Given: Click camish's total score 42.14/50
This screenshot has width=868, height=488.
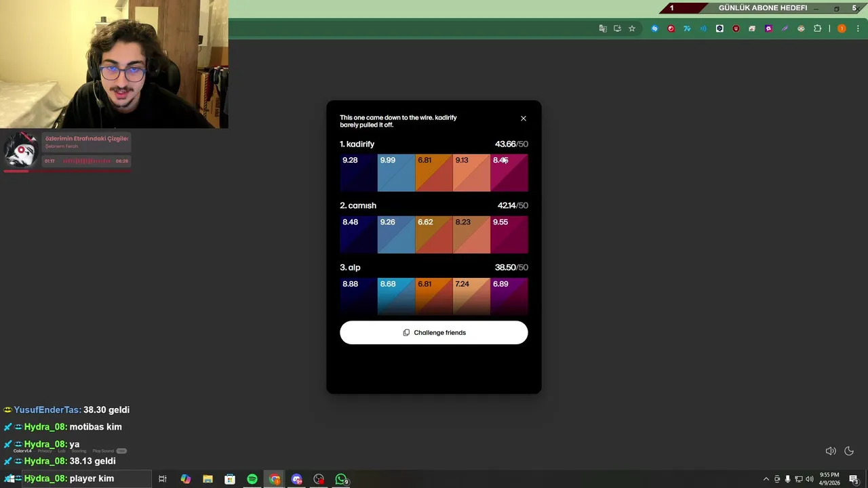Looking at the screenshot, I should click(x=513, y=205).
